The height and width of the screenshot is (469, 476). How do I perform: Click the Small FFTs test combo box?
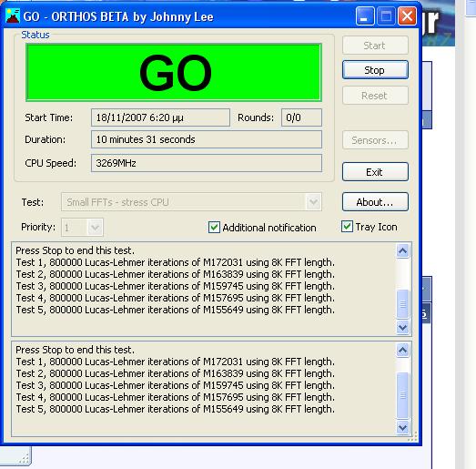click(x=191, y=201)
